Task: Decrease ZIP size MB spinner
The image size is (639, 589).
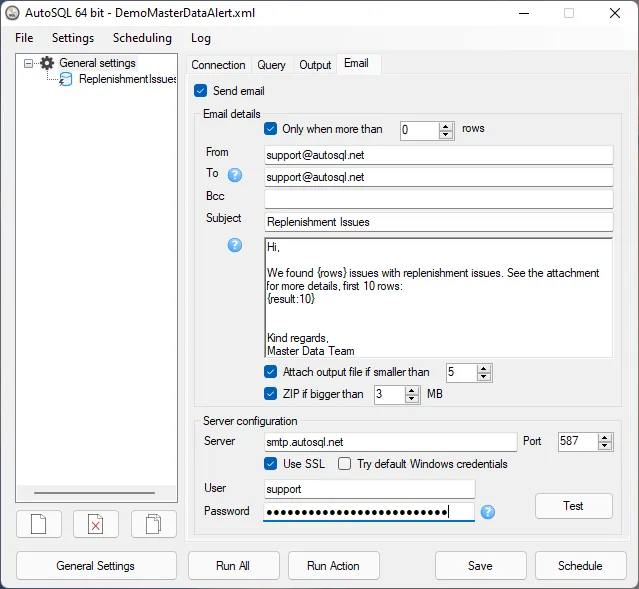Action: 412,399
